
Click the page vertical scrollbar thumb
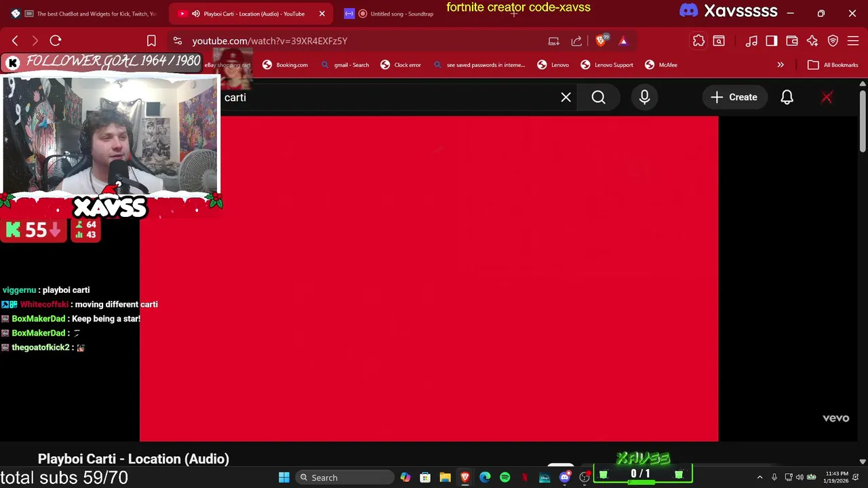(863, 122)
